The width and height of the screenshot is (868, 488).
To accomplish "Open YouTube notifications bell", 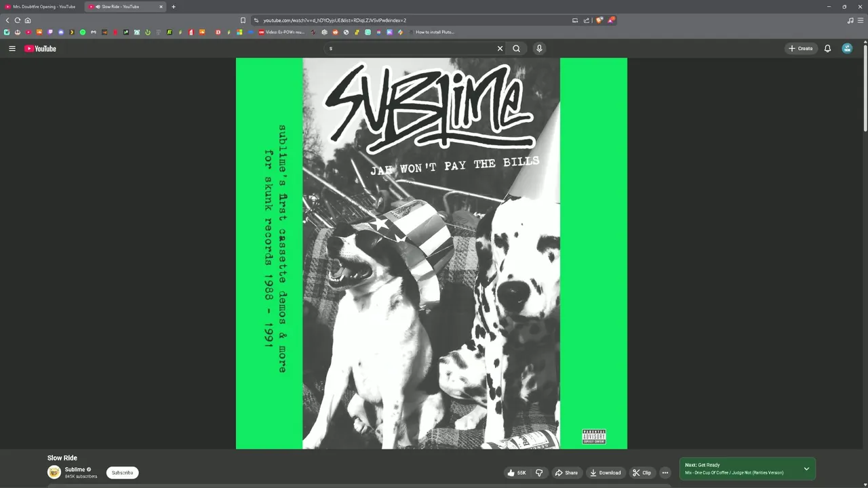I will pyautogui.click(x=827, y=48).
